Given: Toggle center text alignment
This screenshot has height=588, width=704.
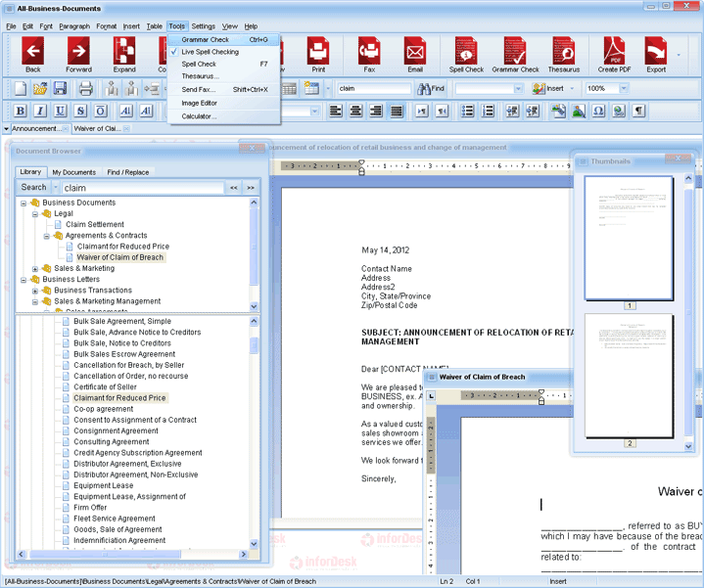Looking at the screenshot, I should coord(355,111).
